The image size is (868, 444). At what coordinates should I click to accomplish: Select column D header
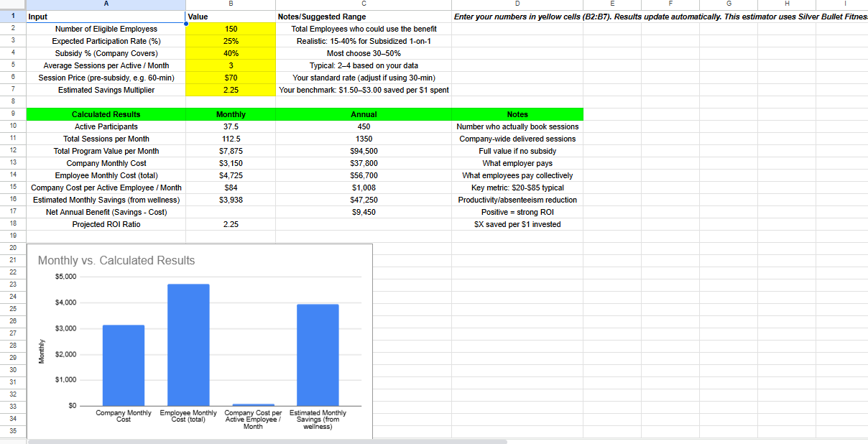pos(517,4)
